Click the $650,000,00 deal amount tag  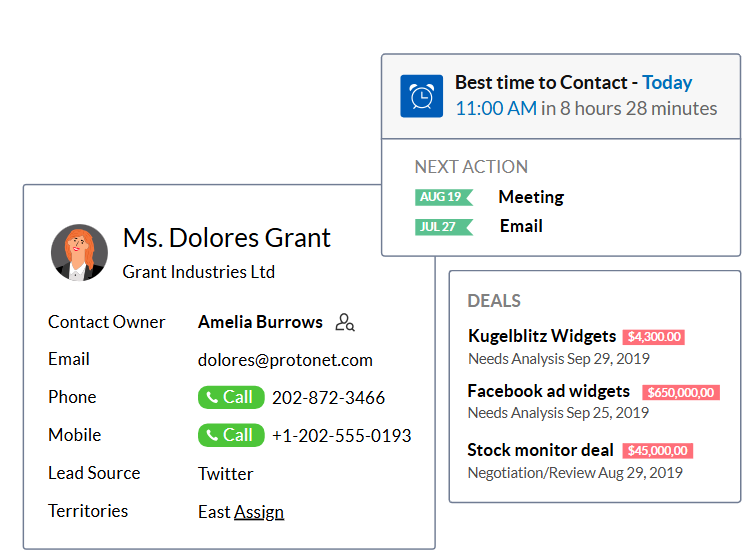click(x=680, y=392)
